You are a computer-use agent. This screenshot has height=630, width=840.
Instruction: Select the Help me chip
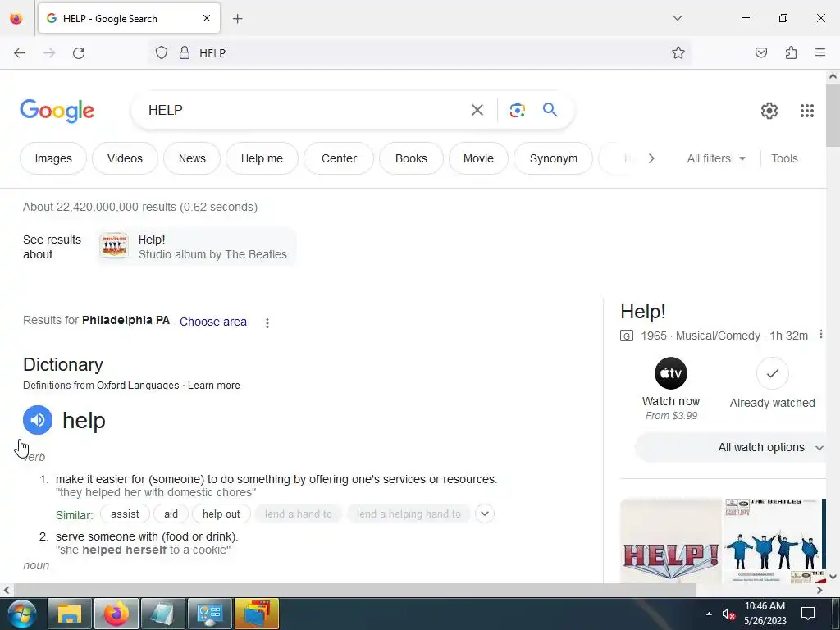262,158
